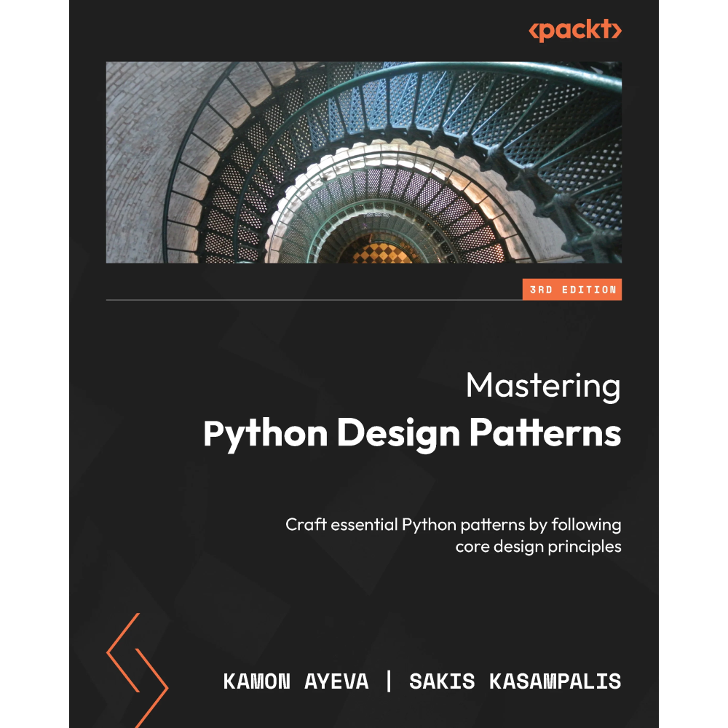
Task: Select subtitle line starting with Craft essential
Action: [x=453, y=524]
